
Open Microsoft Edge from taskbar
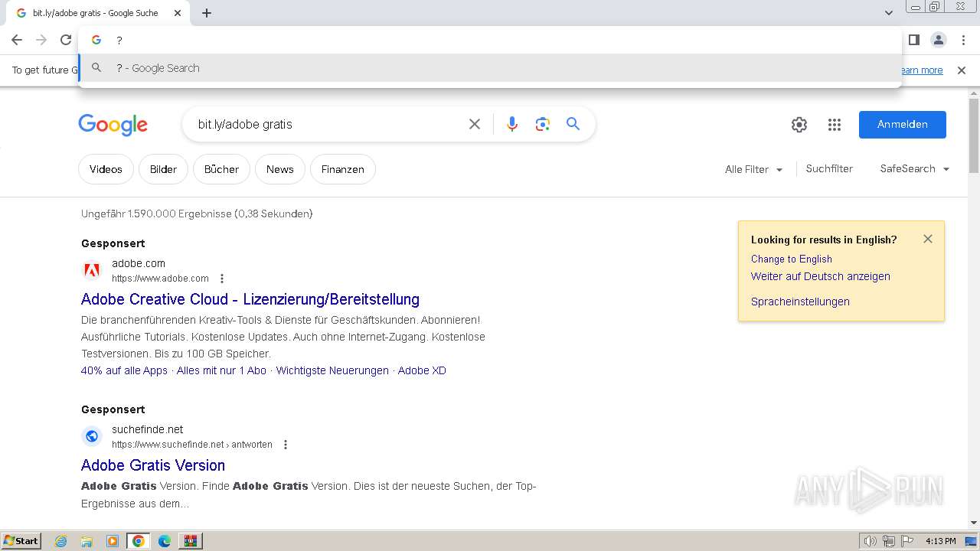[x=165, y=541]
